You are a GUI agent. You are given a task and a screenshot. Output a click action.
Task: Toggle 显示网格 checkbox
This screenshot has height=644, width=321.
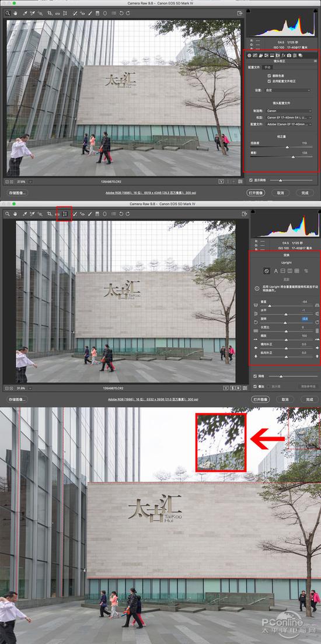[x=251, y=180]
